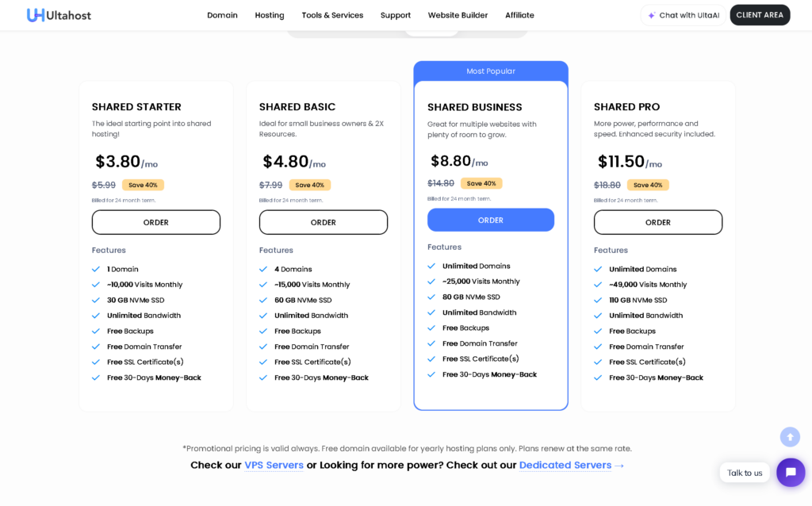Click checkmark beside 110 GB NVMe SSD
Viewport: 812px width, 506px height.
(x=598, y=301)
